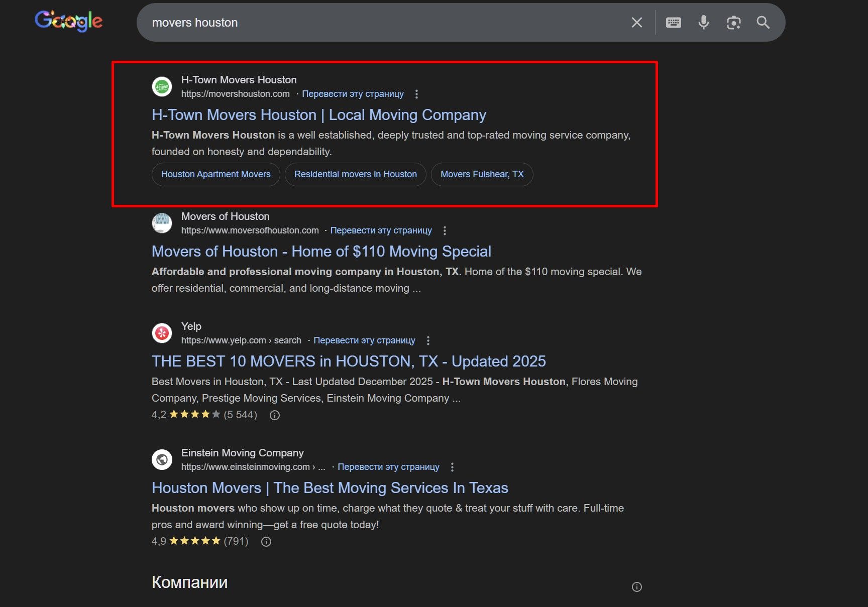The image size is (868, 607).
Task: Open three-dot menu for Movers of Houston result
Action: (x=445, y=231)
